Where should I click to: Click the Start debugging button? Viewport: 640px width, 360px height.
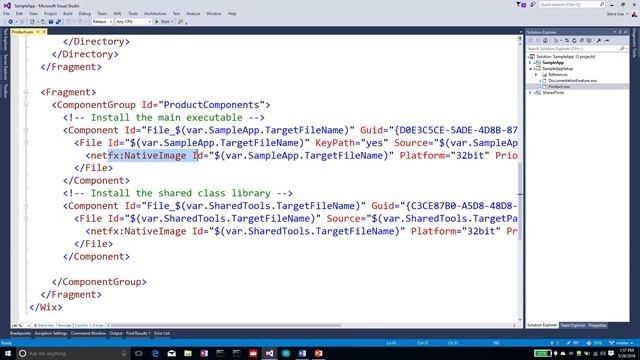coord(162,22)
